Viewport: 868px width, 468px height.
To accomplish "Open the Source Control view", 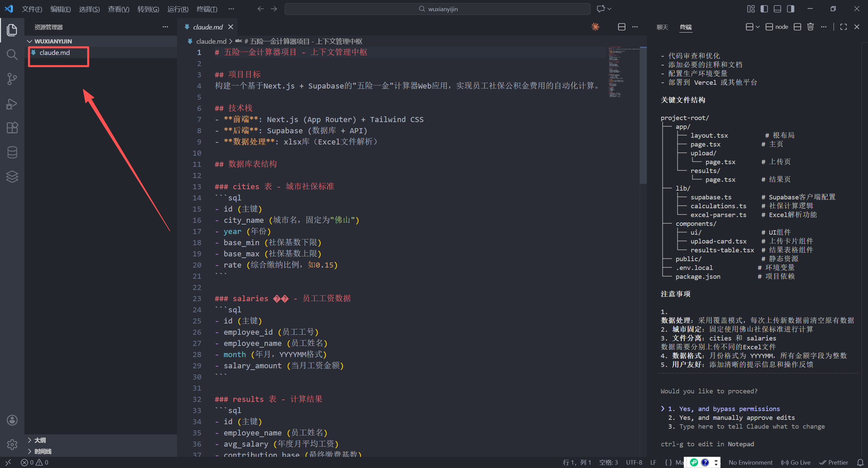I will (x=12, y=79).
